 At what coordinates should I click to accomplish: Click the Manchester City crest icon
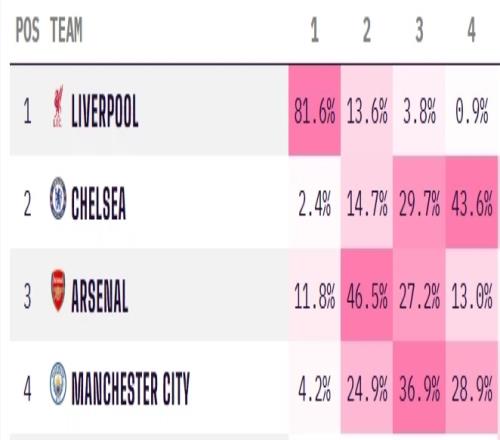[58, 384]
